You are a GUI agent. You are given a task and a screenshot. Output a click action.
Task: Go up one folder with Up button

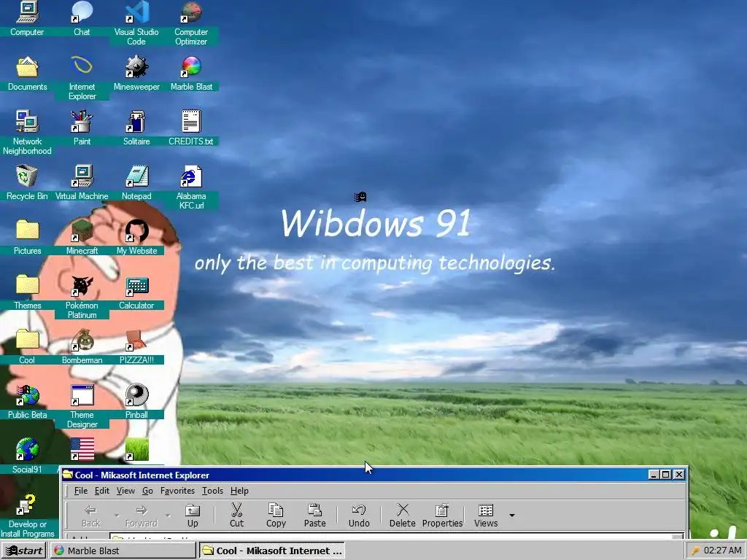[193, 516]
